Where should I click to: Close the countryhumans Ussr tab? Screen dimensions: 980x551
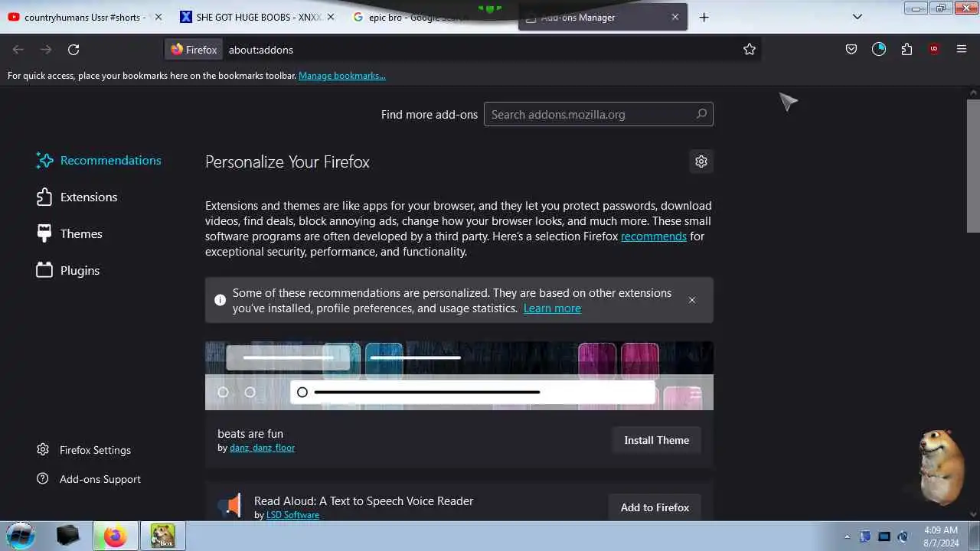coord(158,17)
